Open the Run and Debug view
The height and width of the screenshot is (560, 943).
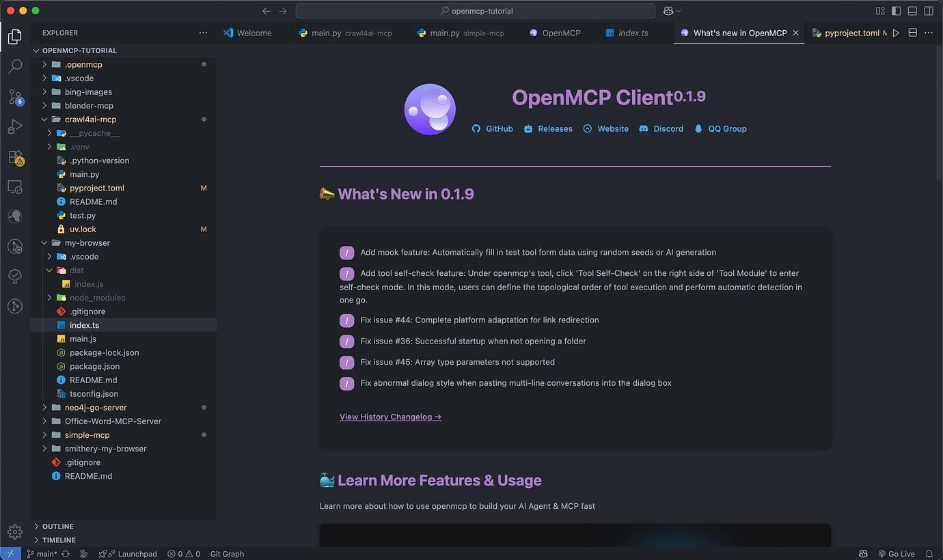(x=15, y=127)
